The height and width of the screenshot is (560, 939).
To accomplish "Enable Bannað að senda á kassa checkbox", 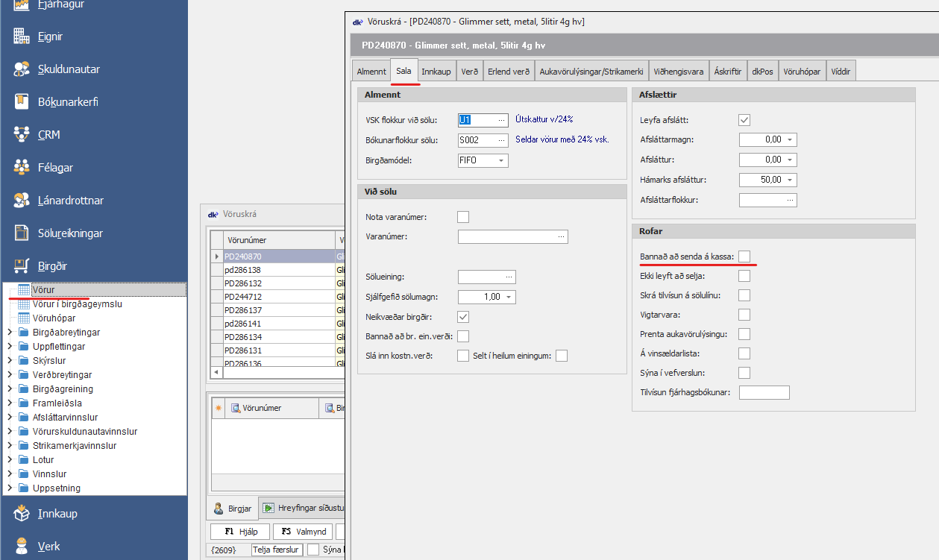I will click(x=744, y=257).
